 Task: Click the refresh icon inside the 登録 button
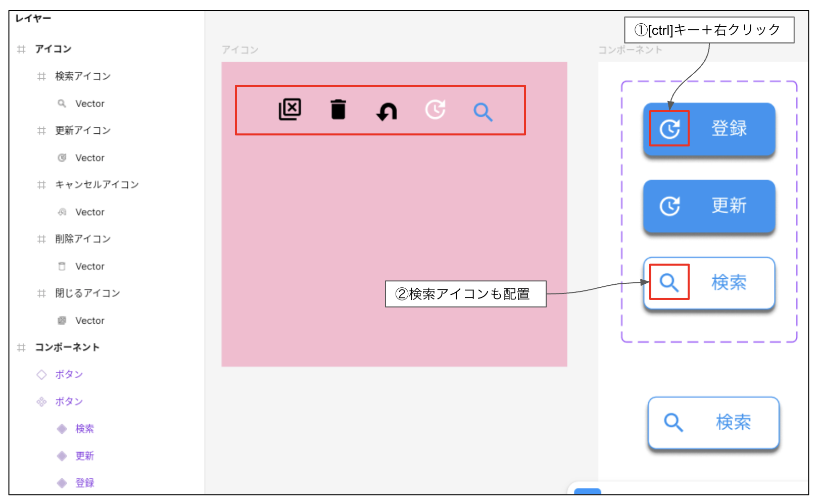pyautogui.click(x=670, y=129)
